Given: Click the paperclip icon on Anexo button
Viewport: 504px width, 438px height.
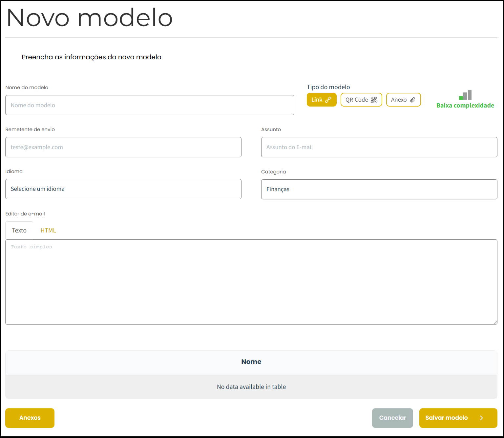Looking at the screenshot, I should [413, 99].
